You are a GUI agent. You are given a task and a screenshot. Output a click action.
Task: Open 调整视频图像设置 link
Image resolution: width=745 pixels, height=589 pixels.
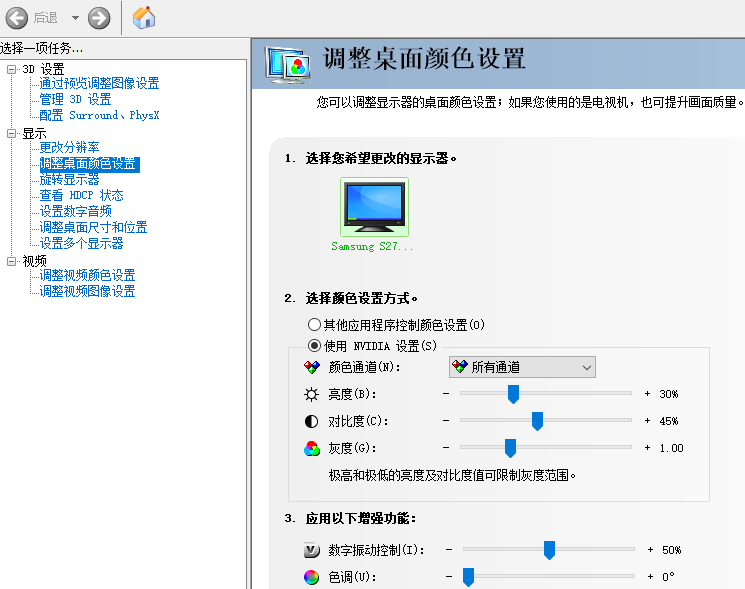87,291
